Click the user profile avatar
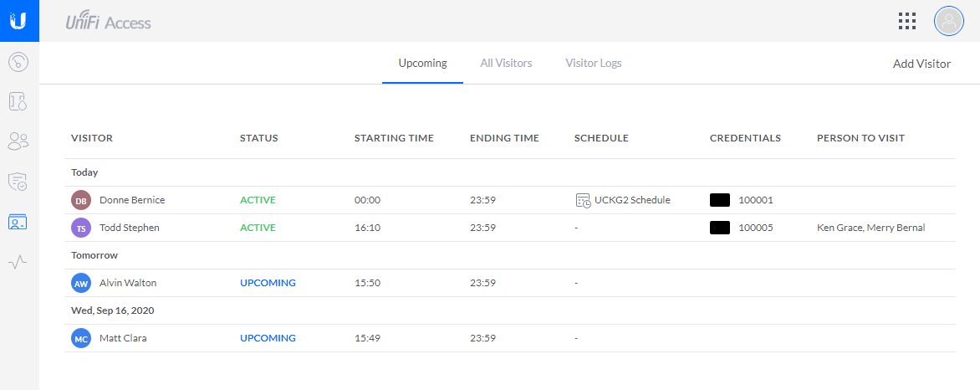Viewport: 980px width, 390px height. [x=949, y=21]
